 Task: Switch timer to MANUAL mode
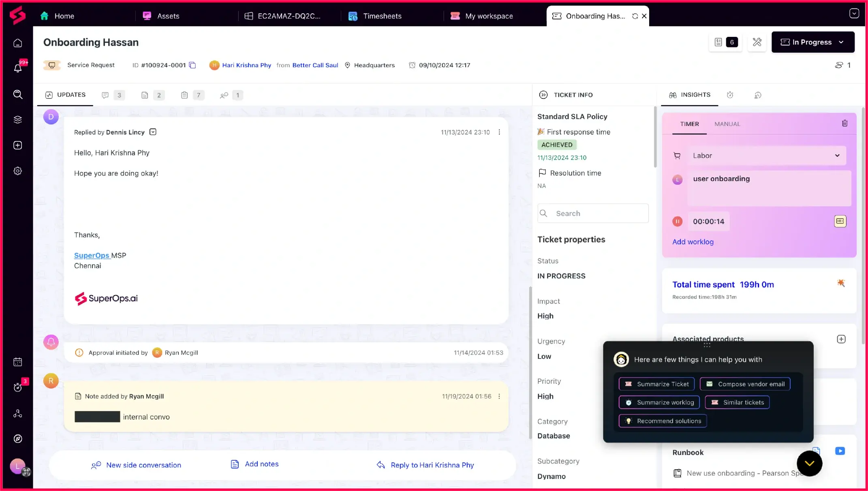[x=727, y=124]
